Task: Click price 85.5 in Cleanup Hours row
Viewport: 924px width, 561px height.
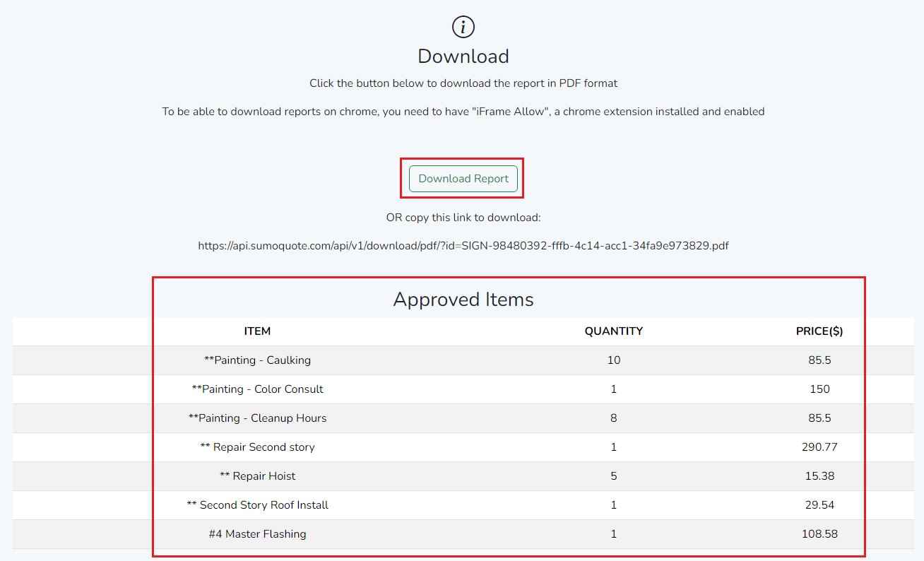Action: click(819, 418)
